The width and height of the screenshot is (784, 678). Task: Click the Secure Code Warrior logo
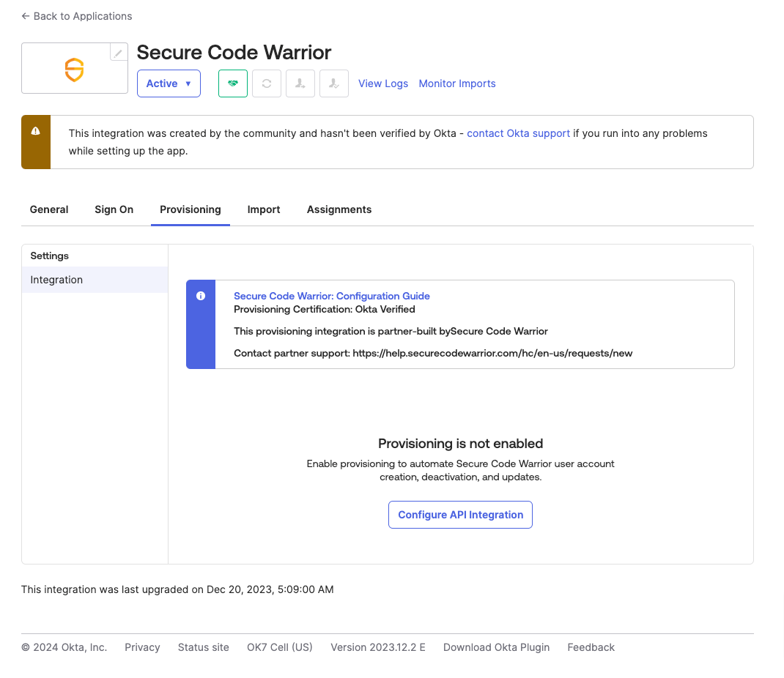75,70
